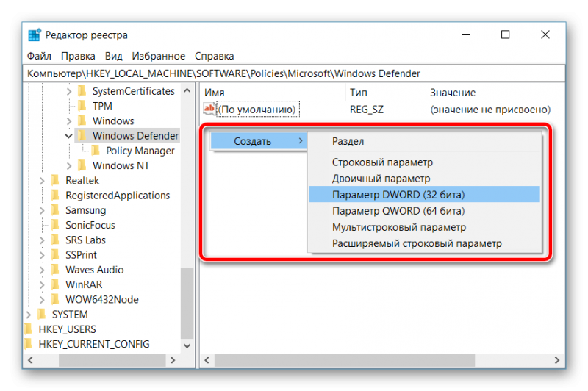The height and width of the screenshot is (391, 588).
Task: Click the tree pane scroll up arrow
Action: coord(187,90)
